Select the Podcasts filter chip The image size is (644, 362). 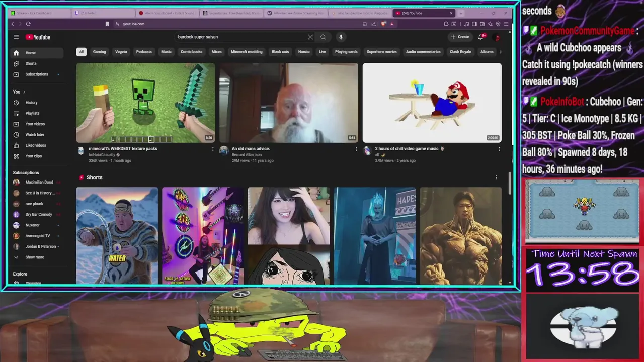[144, 52]
